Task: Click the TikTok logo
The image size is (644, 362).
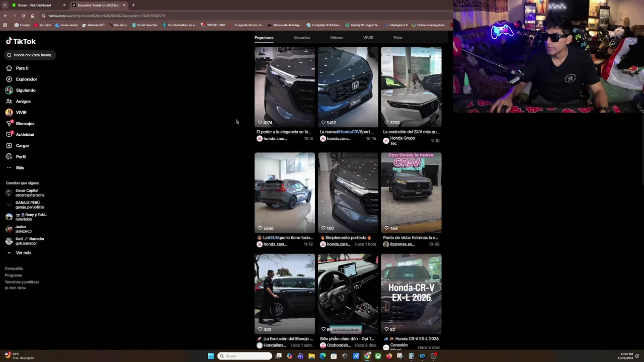Action: pyautogui.click(x=21, y=41)
